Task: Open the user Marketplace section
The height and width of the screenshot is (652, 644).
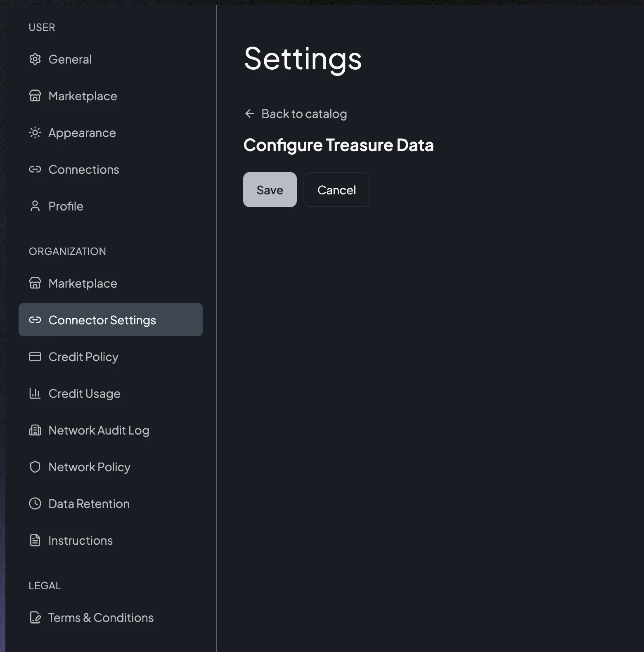Action: click(111, 96)
